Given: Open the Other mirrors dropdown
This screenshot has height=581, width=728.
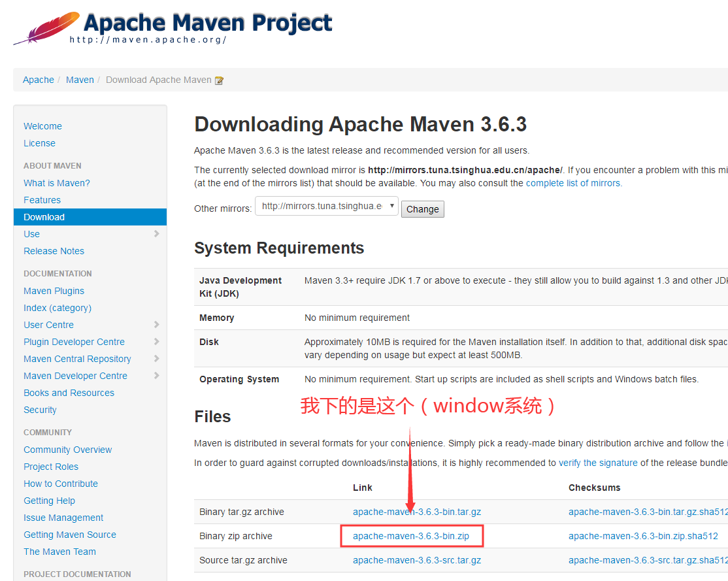Looking at the screenshot, I should click(326, 207).
